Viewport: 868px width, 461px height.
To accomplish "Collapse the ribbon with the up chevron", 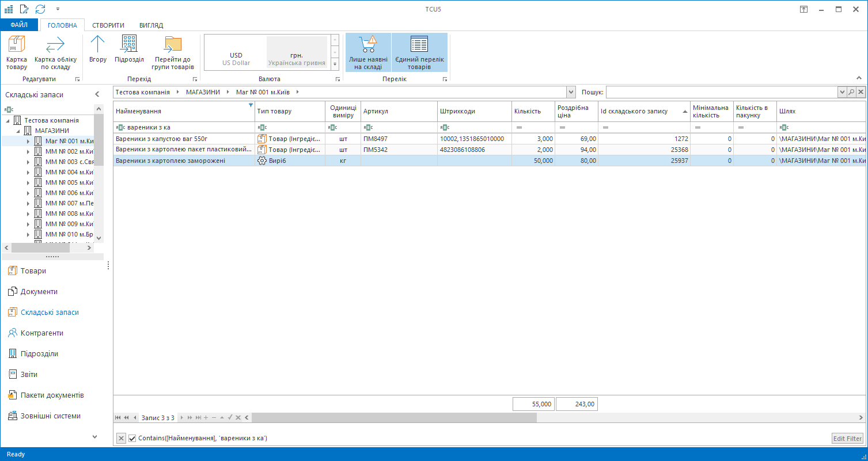I will click(859, 79).
